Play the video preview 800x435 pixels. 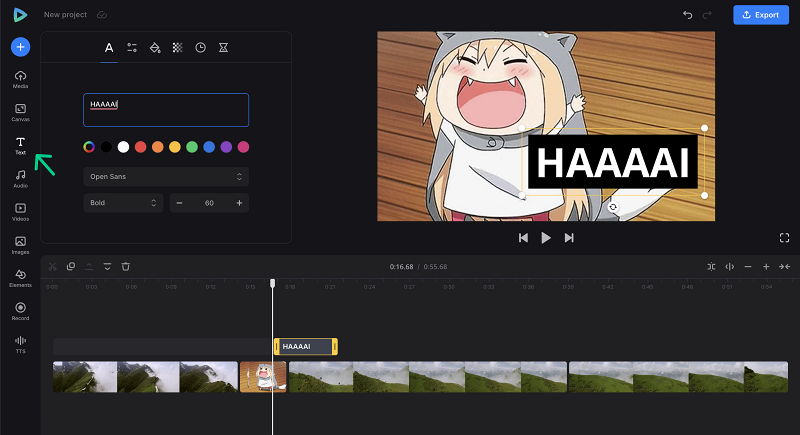point(546,238)
